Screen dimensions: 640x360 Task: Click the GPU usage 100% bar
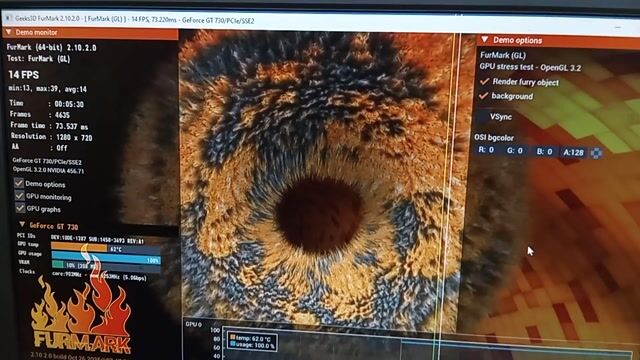106,259
